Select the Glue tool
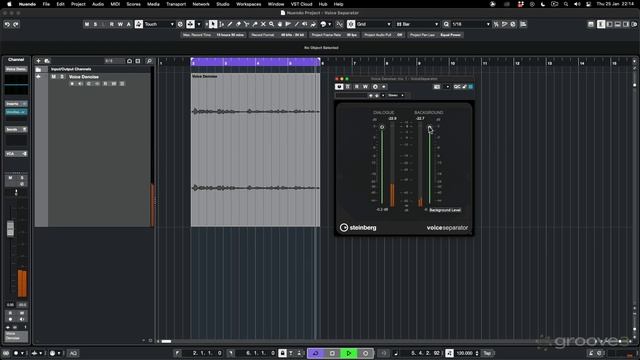The width and height of the screenshot is (640, 360). pos(255,24)
